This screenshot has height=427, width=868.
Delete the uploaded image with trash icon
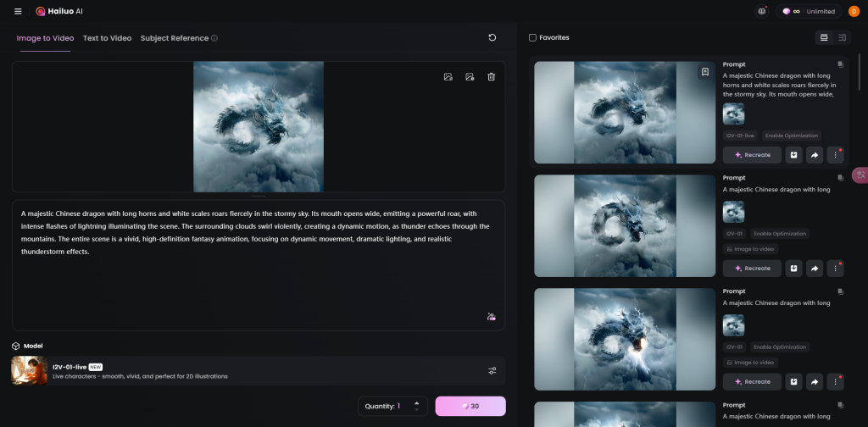(x=491, y=77)
